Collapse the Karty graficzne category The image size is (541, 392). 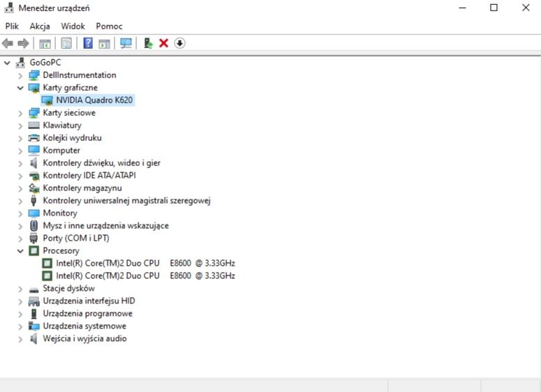tap(20, 88)
